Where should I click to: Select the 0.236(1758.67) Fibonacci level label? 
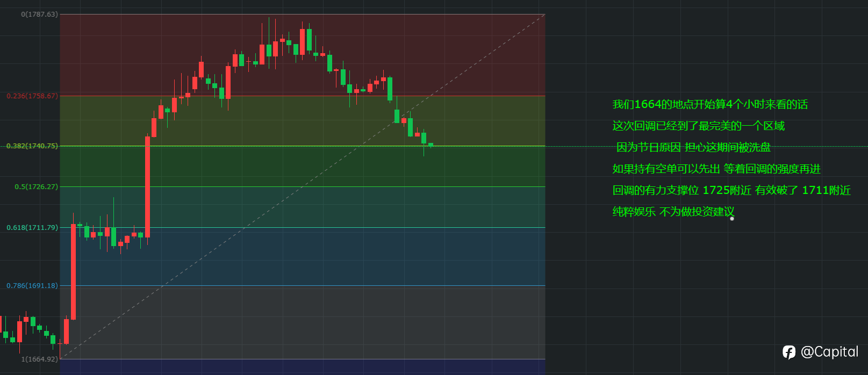32,96
